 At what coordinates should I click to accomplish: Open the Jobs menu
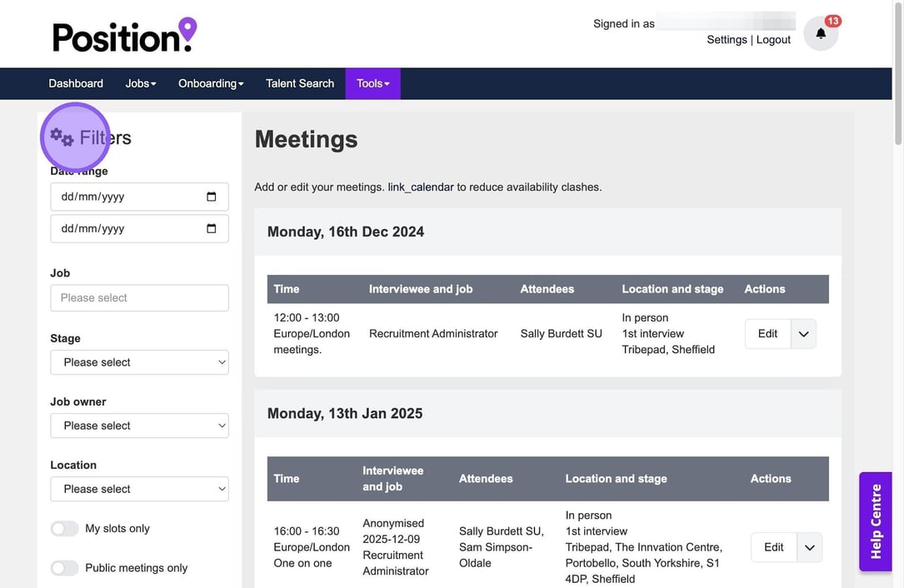tap(140, 83)
